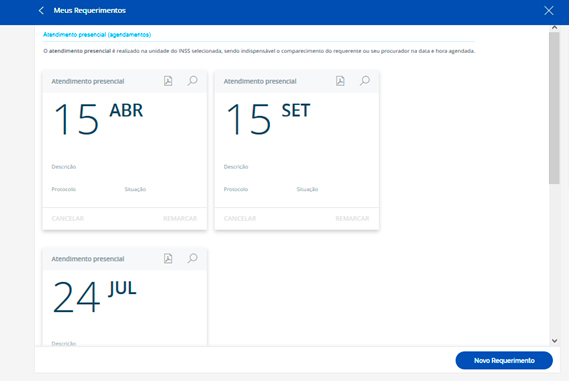
Task: View details of 15 ABR appointment with magnifier
Action: click(x=192, y=81)
